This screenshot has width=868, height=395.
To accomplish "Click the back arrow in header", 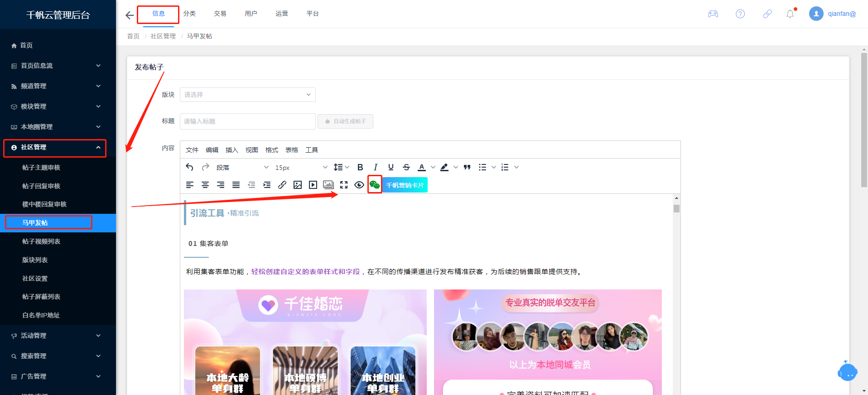I will coord(130,15).
